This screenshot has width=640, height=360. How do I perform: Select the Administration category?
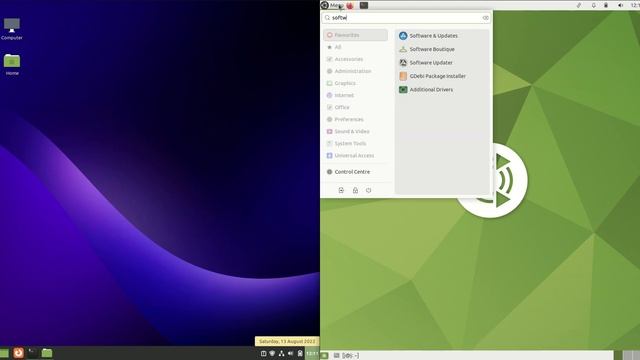tap(356, 71)
